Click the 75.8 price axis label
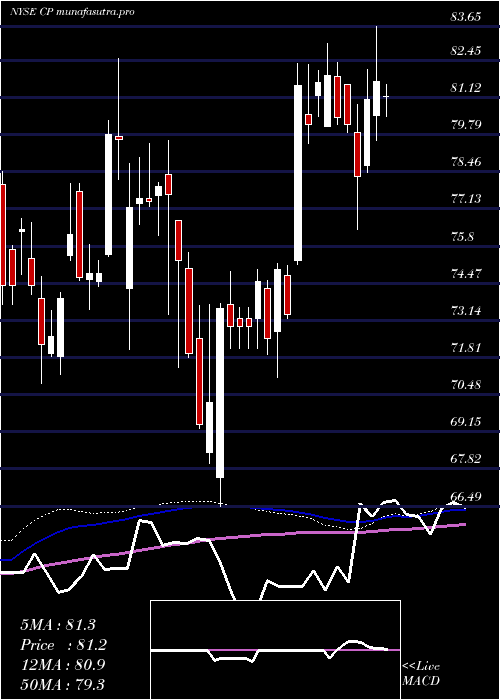The width and height of the screenshot is (500, 700). 463,236
